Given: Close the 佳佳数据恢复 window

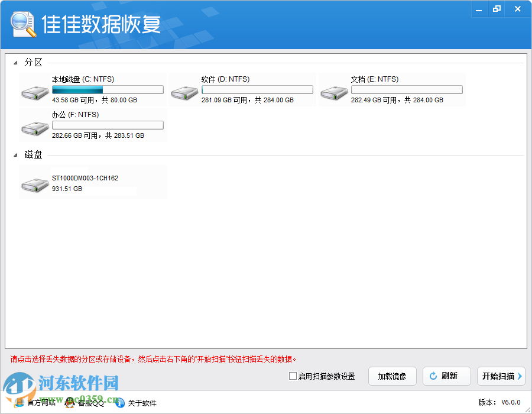Looking at the screenshot, I should pyautogui.click(x=518, y=9).
